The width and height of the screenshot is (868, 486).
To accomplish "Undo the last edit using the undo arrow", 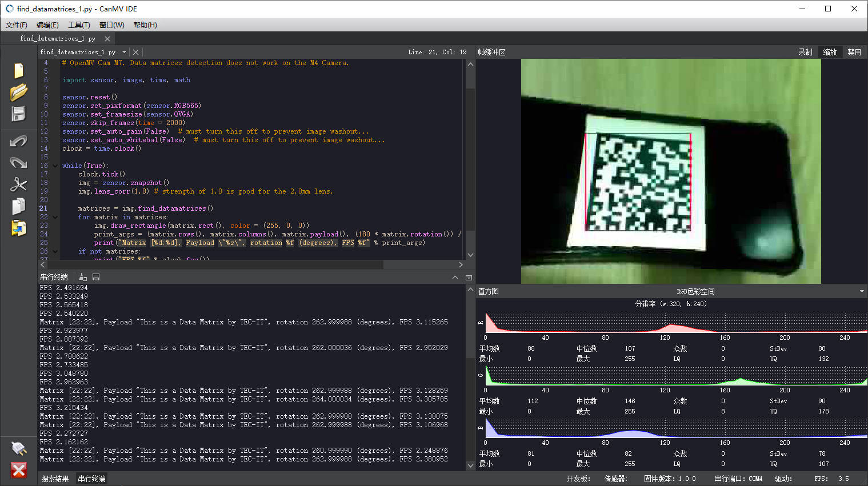I will pyautogui.click(x=19, y=141).
